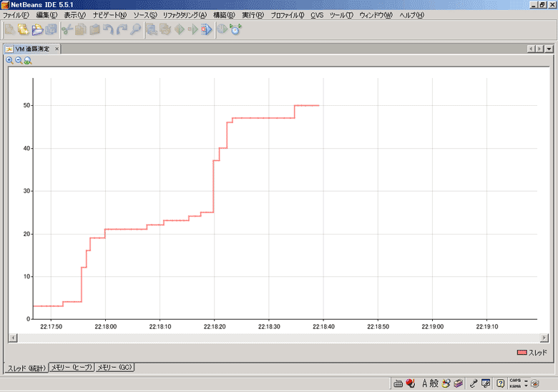
Task: Click the Find magnifier icon
Action: pos(135,29)
